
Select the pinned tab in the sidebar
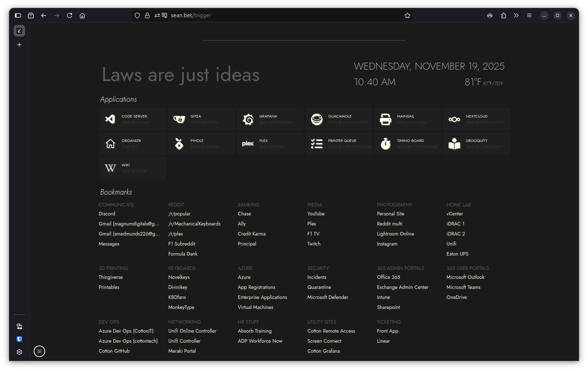coord(19,31)
